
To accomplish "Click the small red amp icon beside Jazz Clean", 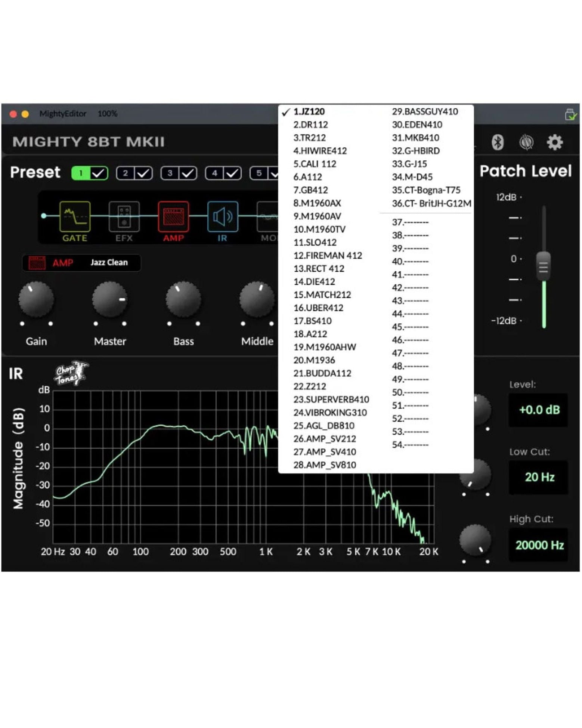I will pyautogui.click(x=37, y=263).
